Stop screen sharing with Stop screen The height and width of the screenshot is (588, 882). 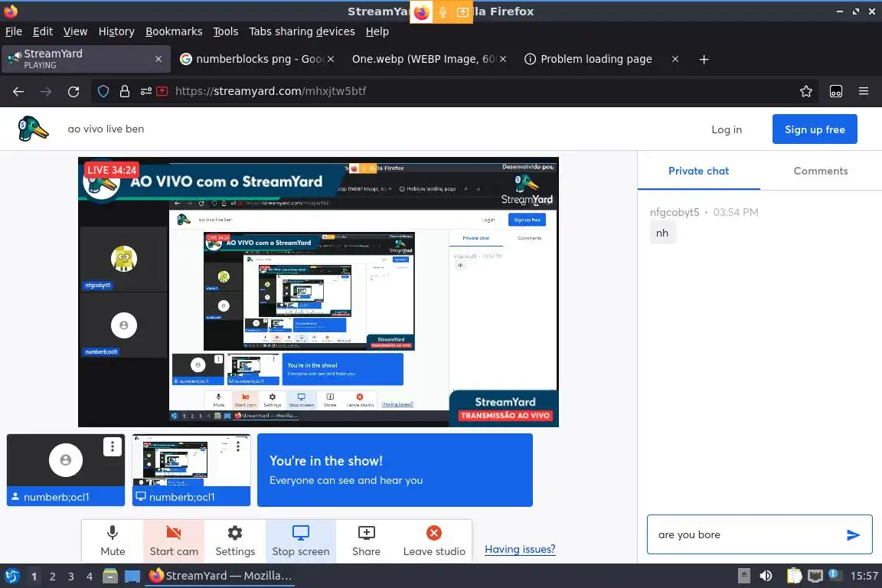[x=301, y=541]
